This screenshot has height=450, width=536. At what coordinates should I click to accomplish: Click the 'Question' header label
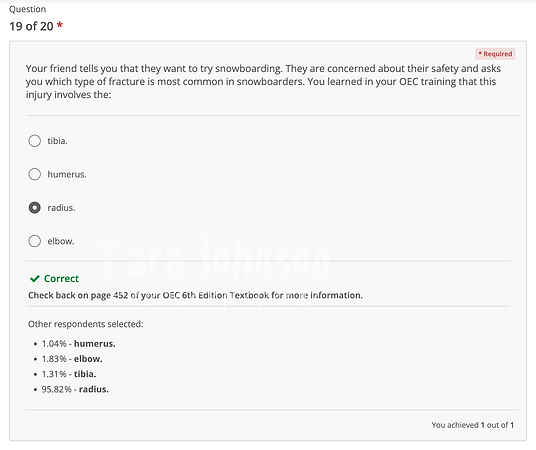[27, 9]
